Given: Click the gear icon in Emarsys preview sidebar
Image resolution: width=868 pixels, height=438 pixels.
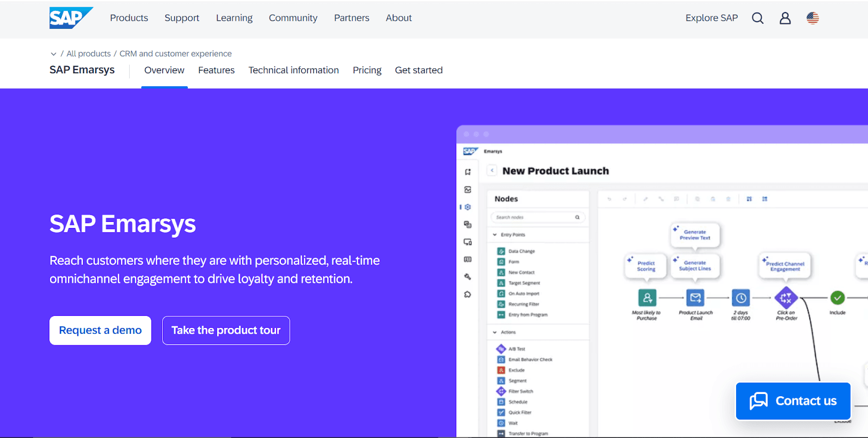Looking at the screenshot, I should 468,207.
